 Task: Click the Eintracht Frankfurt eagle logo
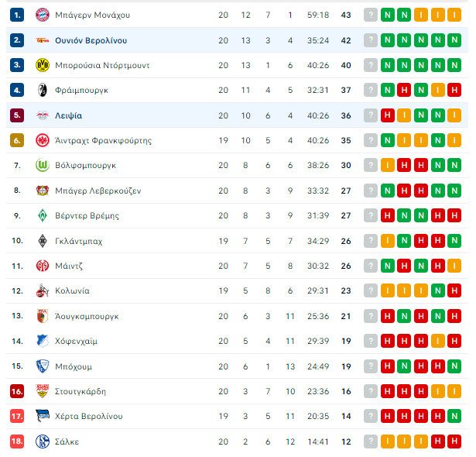point(43,140)
